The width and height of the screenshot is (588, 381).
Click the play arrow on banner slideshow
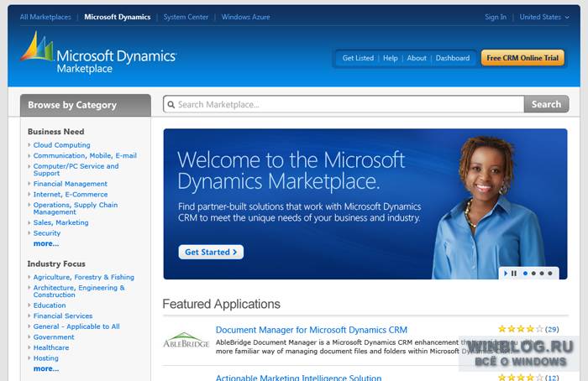pos(506,274)
